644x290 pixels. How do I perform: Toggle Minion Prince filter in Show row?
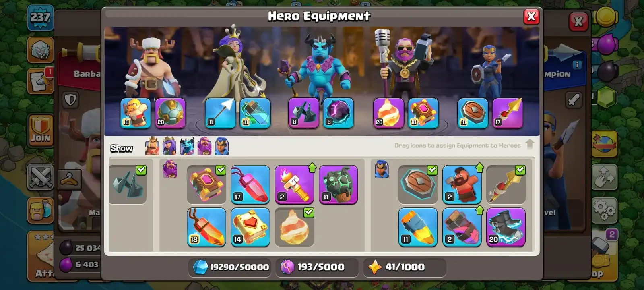click(187, 146)
